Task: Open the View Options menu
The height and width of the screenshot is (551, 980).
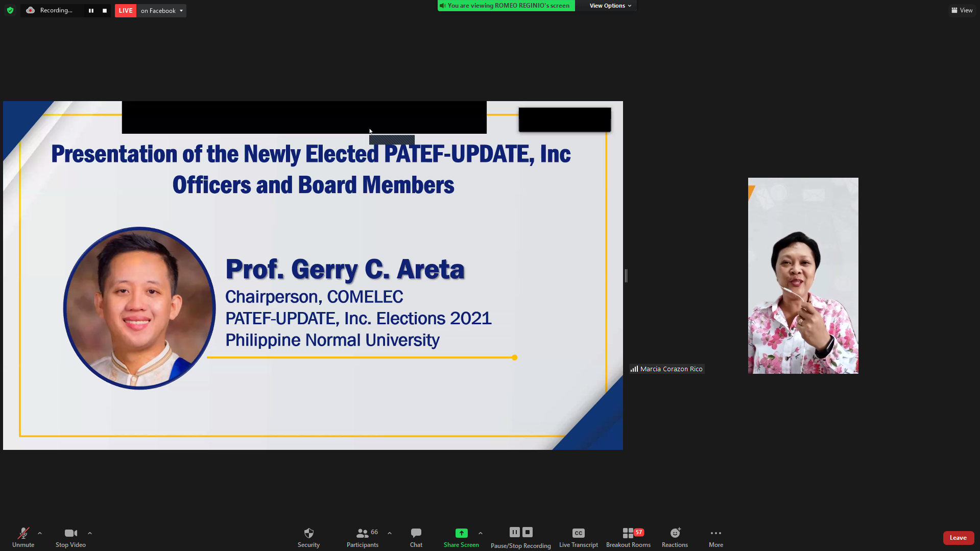Action: (x=610, y=6)
